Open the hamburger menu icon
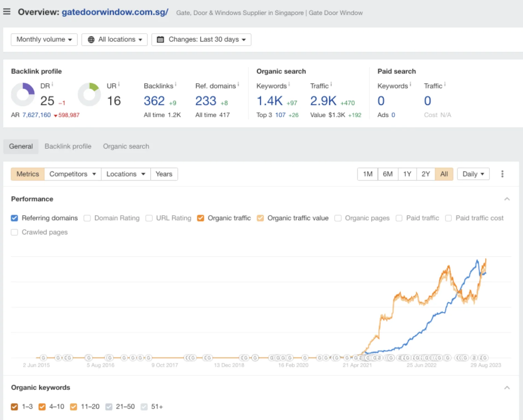This screenshot has height=420, width=523. (x=7, y=12)
